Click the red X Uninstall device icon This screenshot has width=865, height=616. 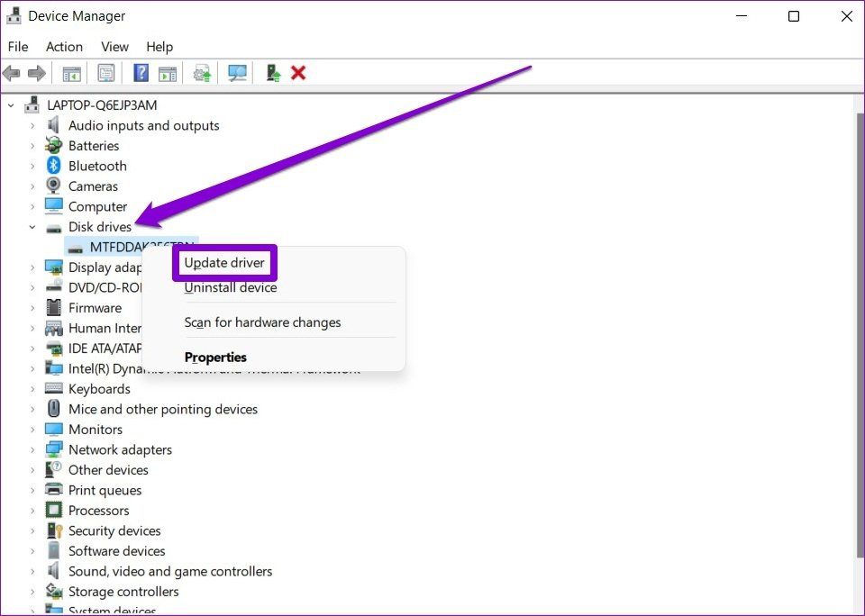(x=298, y=73)
